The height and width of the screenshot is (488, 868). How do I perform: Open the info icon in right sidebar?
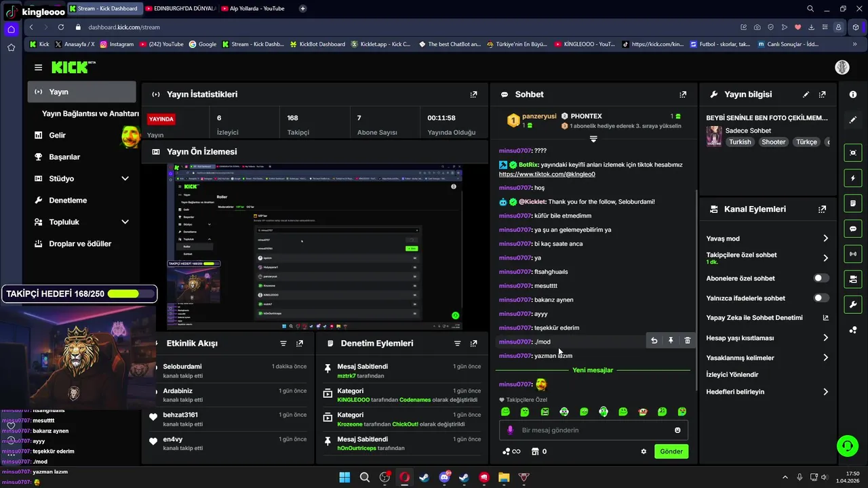(x=853, y=94)
